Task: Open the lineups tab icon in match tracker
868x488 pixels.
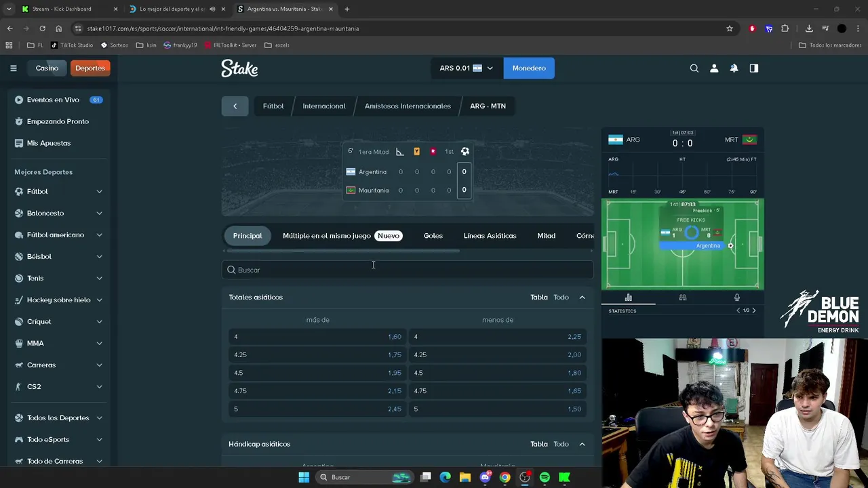Action: point(682,297)
